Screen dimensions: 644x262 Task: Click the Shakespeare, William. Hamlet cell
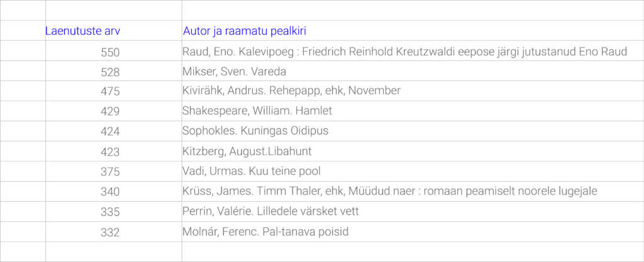413,111
